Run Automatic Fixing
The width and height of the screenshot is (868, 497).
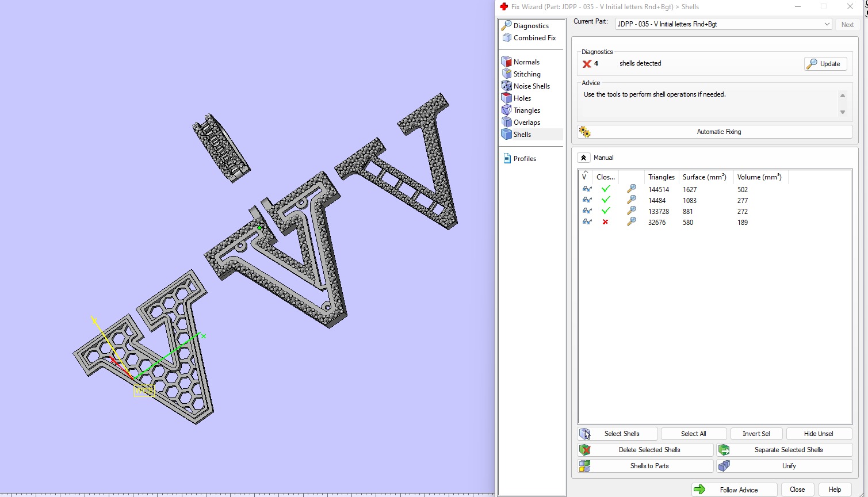[x=715, y=132]
